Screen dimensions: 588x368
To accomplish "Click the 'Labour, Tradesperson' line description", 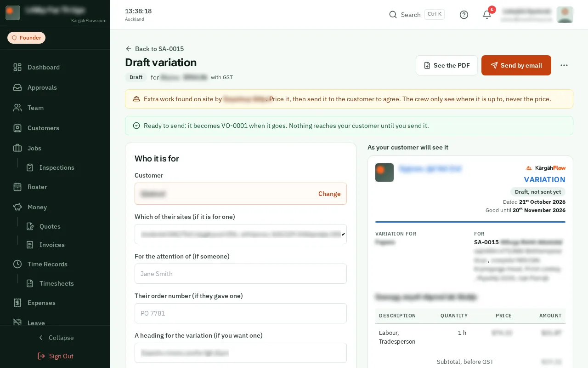I will [397, 337].
